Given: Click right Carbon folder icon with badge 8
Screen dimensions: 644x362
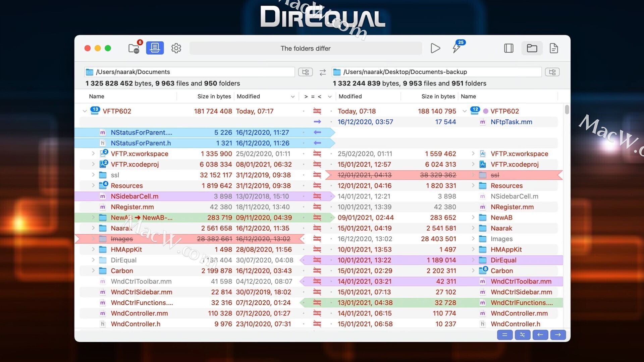Looking at the screenshot, I should [x=483, y=270].
